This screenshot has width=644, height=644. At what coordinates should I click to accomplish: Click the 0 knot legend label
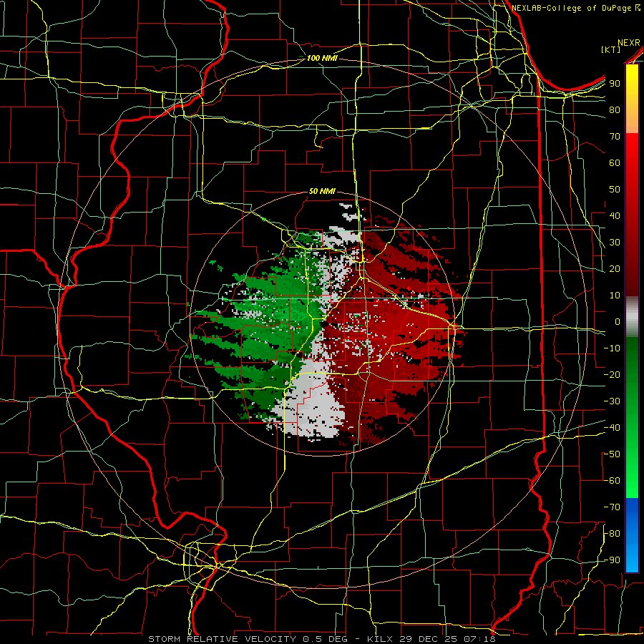(618, 322)
